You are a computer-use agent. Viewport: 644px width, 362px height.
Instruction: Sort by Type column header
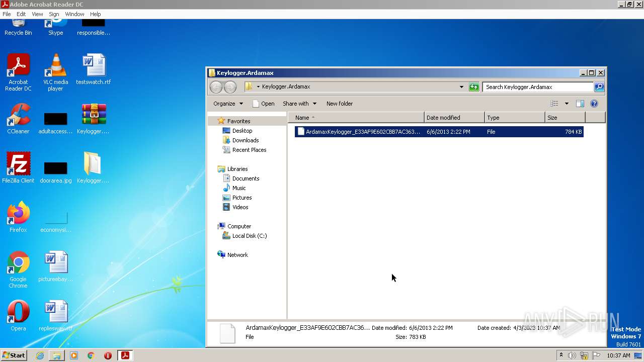[515, 118]
